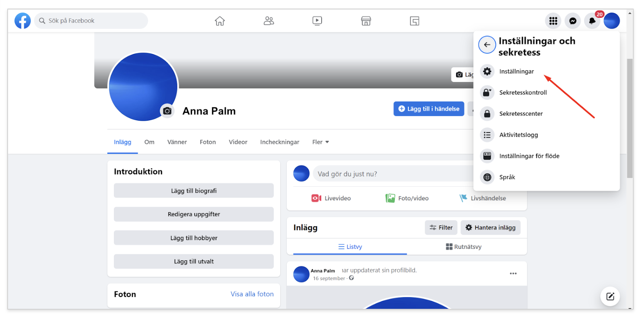The image size is (644, 321).
Task: Click the page vertical scrollbar
Action: [630, 118]
